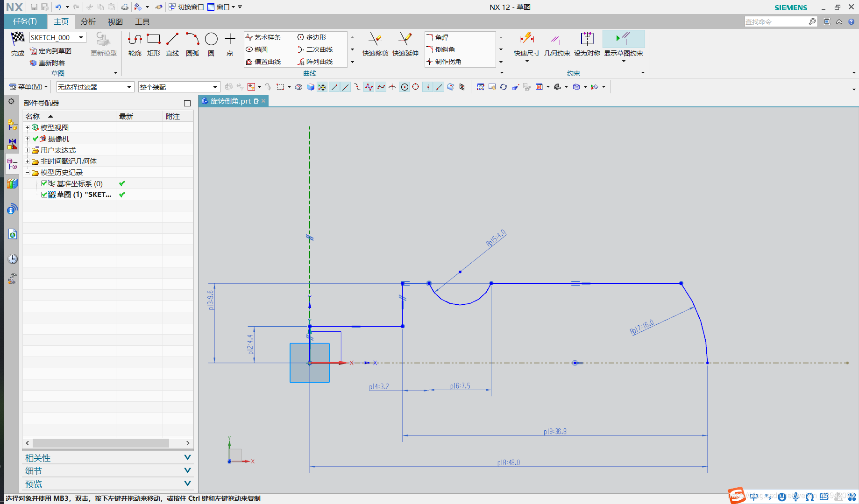Open the History clock sidebar icon
The height and width of the screenshot is (504, 859).
pos(13,259)
